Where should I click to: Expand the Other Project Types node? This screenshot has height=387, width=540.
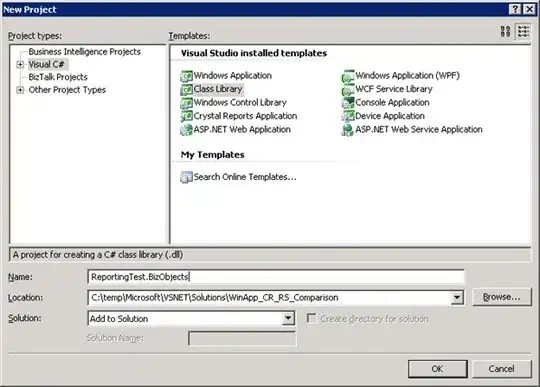[x=20, y=90]
